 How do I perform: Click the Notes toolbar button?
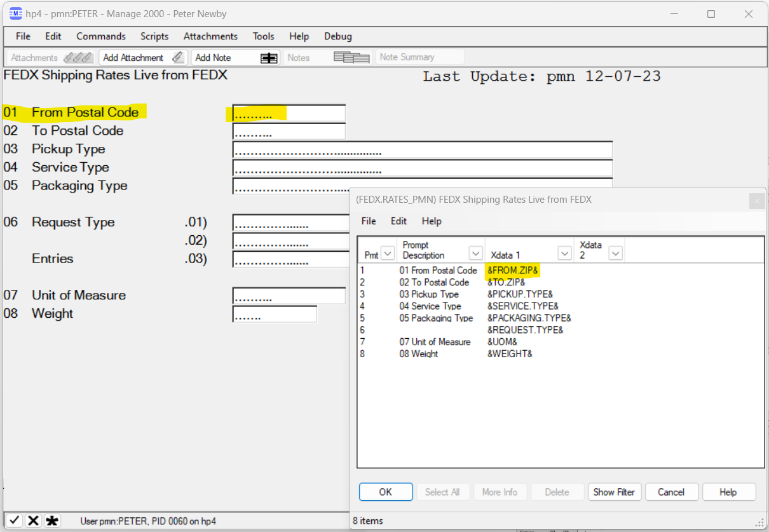pyautogui.click(x=328, y=57)
